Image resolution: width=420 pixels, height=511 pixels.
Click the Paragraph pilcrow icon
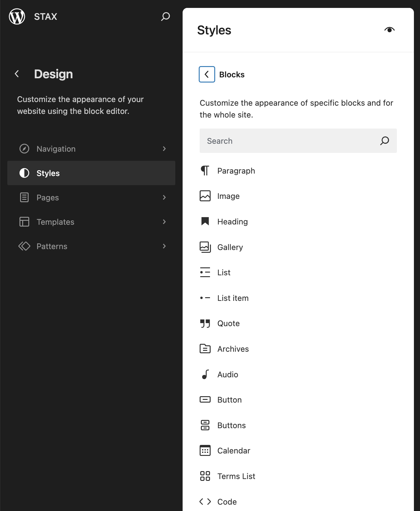pyautogui.click(x=205, y=171)
